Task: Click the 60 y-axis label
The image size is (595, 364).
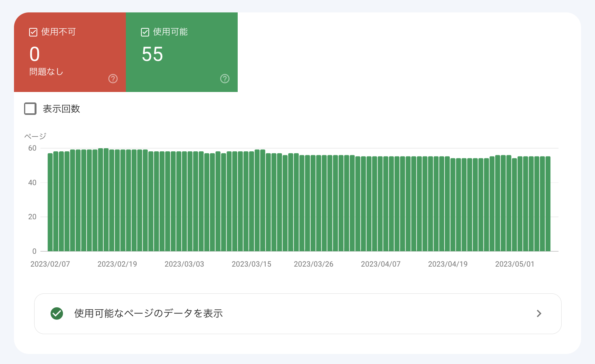Action: pyautogui.click(x=32, y=148)
